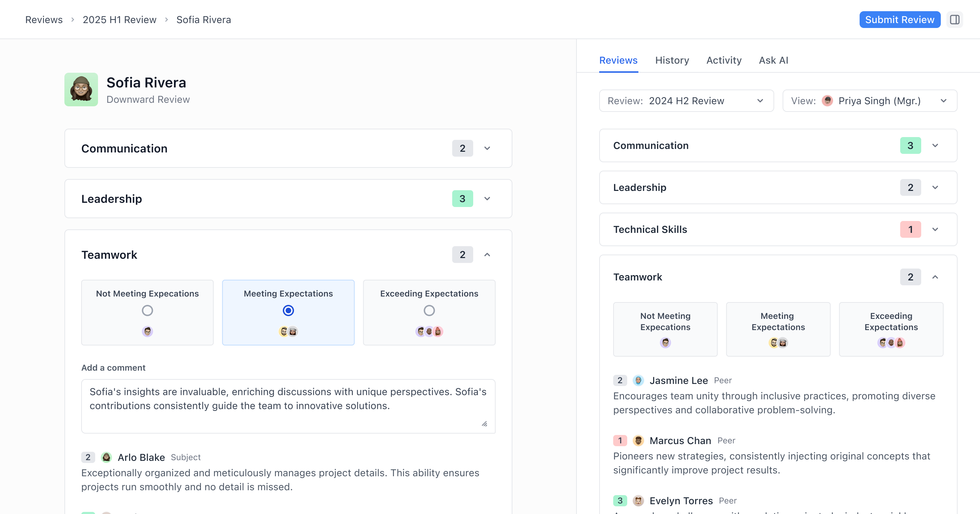
Task: Click Evelyn Torres's avatar
Action: [638, 501]
